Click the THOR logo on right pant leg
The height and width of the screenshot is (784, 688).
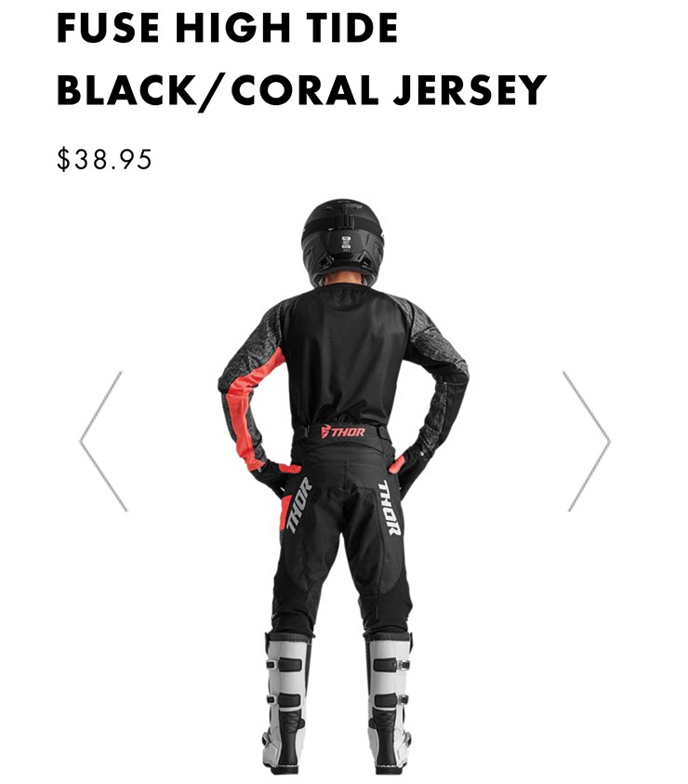pyautogui.click(x=389, y=508)
